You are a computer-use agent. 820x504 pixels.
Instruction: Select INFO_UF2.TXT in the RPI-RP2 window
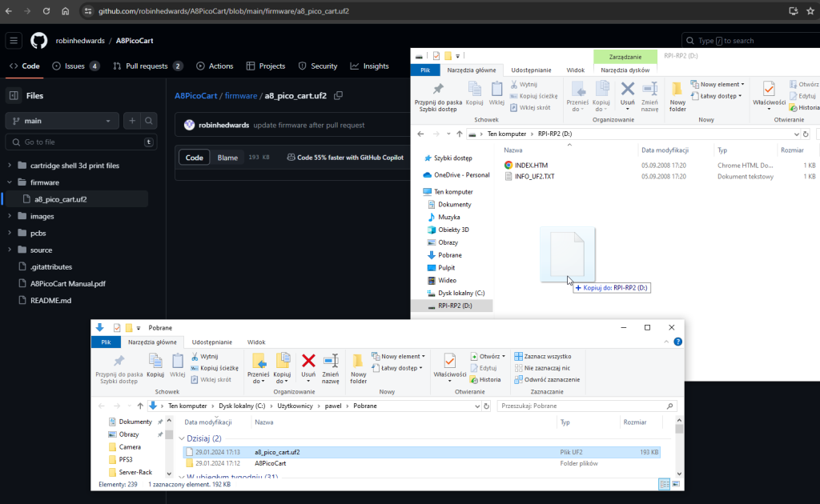coord(534,177)
